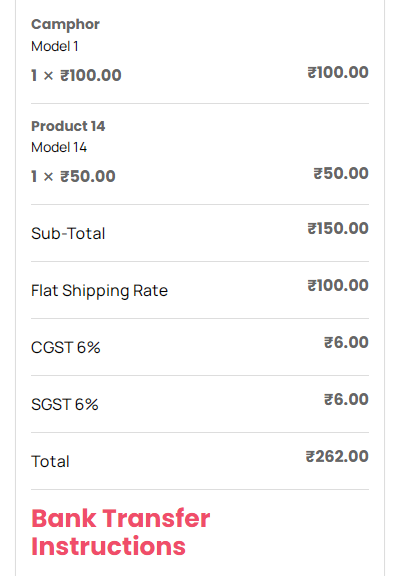Screen dimensions: 400x576
Task: Click the CGST amount ₹6.00
Action: coord(346,342)
